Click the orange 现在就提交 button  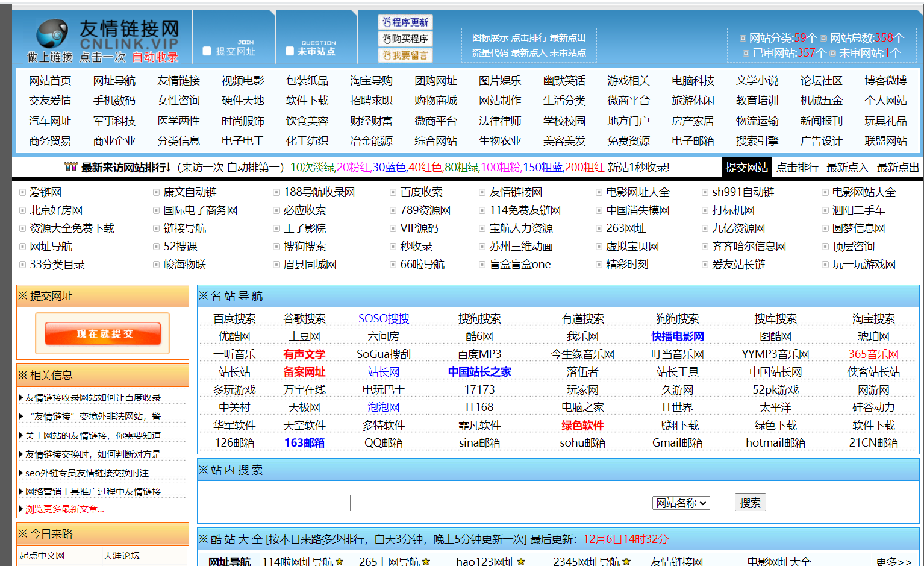coord(103,333)
